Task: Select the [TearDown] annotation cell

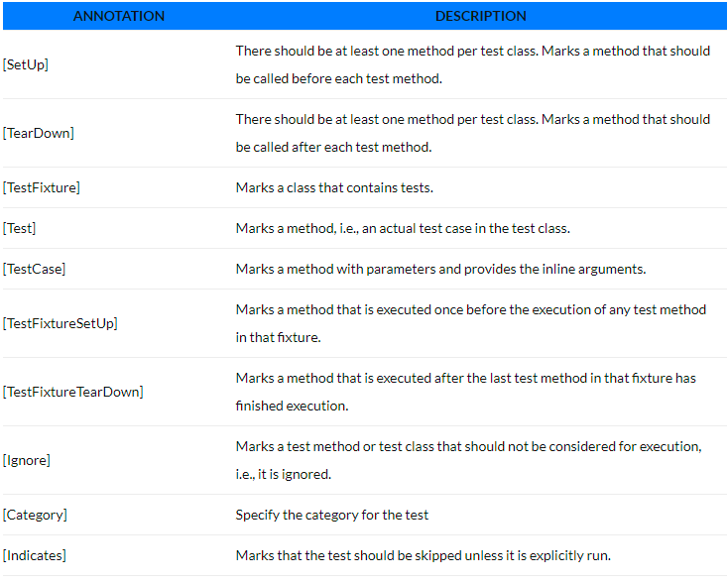Action: (x=39, y=133)
